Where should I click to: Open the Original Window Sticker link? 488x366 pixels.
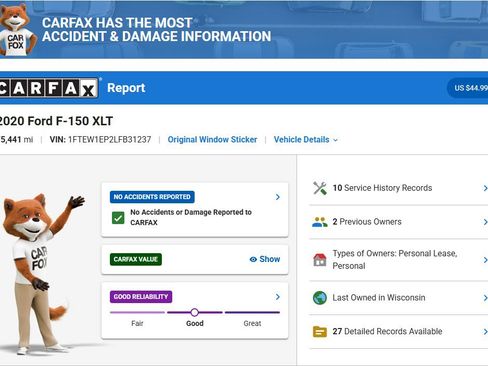click(212, 140)
